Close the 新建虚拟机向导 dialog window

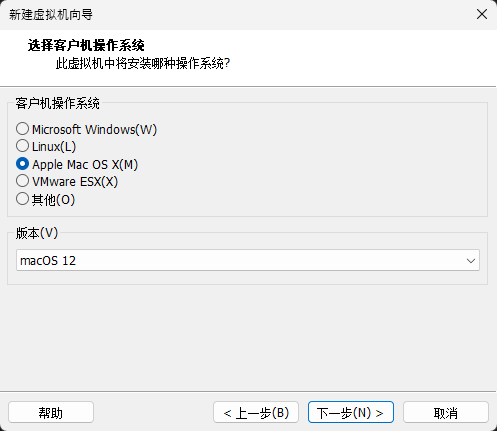tap(482, 14)
